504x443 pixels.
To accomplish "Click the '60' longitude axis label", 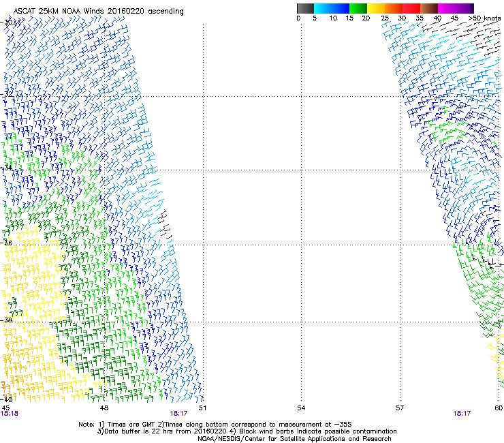I will (499, 408).
